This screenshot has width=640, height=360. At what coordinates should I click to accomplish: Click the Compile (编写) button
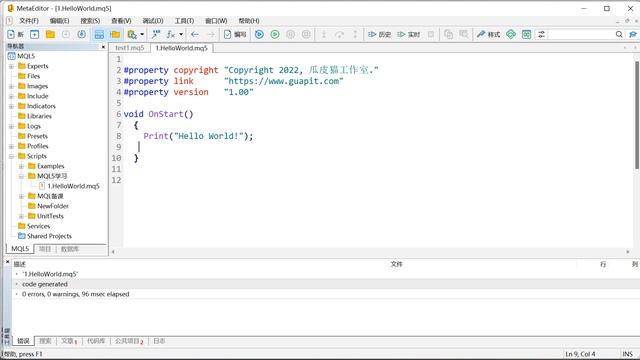(x=235, y=35)
